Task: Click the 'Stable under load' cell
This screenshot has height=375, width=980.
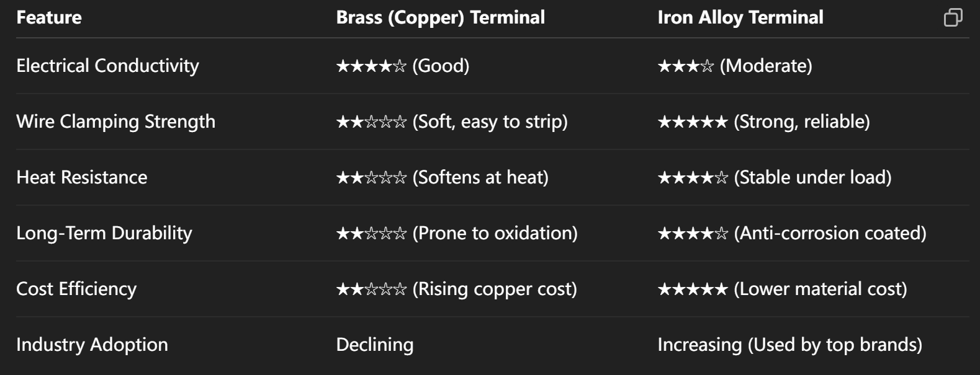Action: (x=774, y=177)
